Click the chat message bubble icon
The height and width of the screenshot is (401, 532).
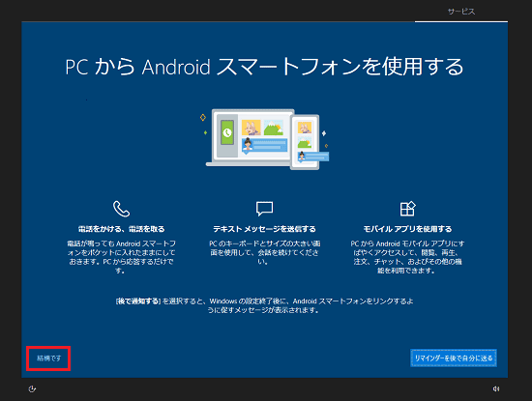coord(264,209)
